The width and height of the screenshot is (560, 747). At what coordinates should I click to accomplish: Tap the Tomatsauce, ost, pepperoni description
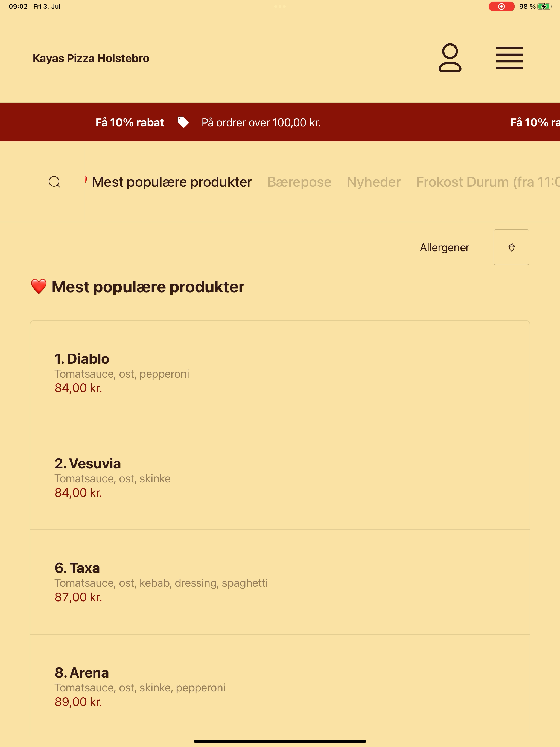[x=122, y=374]
